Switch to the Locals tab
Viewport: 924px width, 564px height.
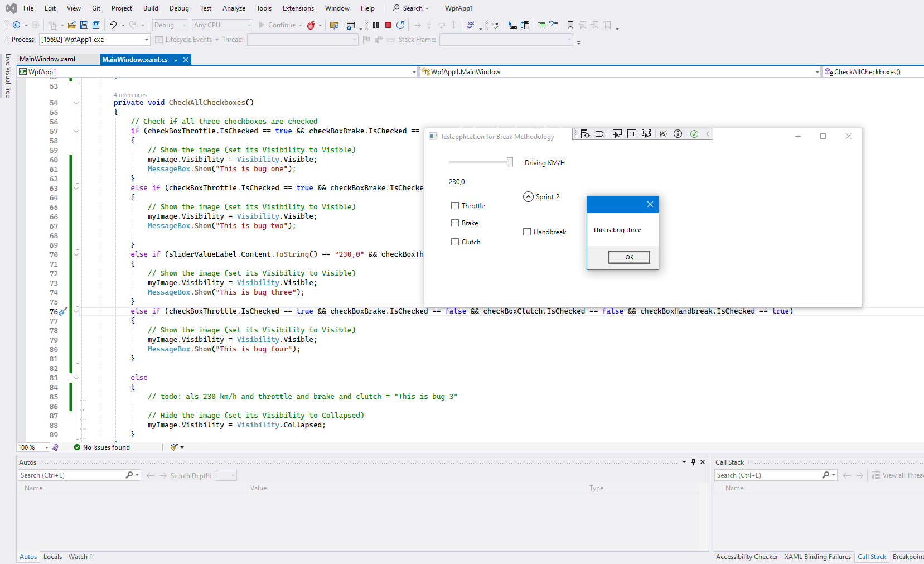pyautogui.click(x=52, y=557)
